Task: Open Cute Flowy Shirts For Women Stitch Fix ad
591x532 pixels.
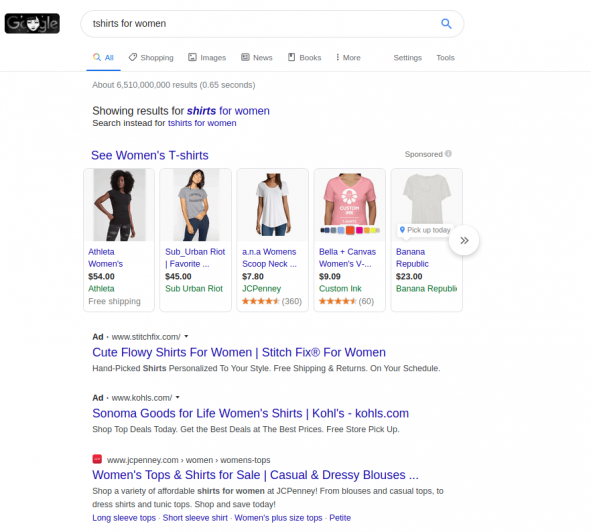Action: (x=239, y=352)
